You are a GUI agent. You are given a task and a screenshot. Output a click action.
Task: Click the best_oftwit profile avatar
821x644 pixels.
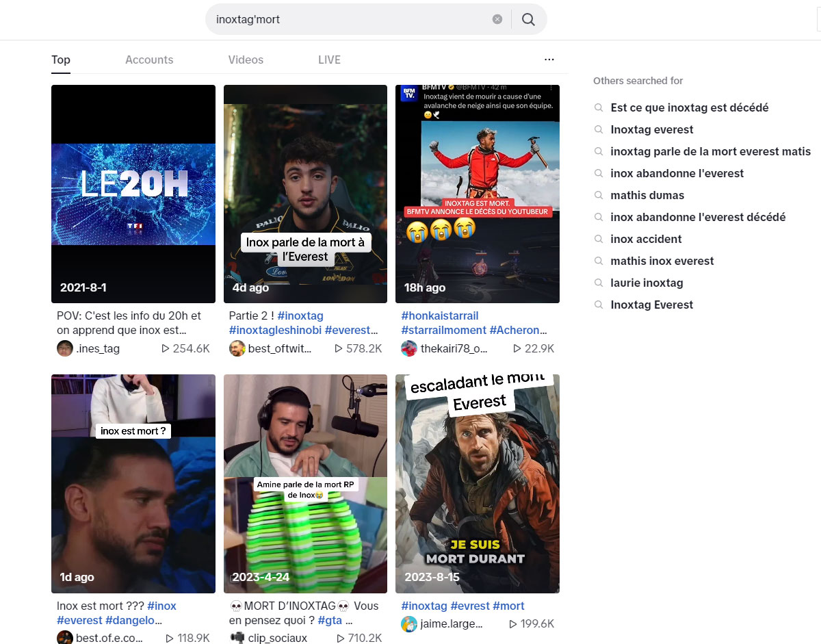point(237,348)
